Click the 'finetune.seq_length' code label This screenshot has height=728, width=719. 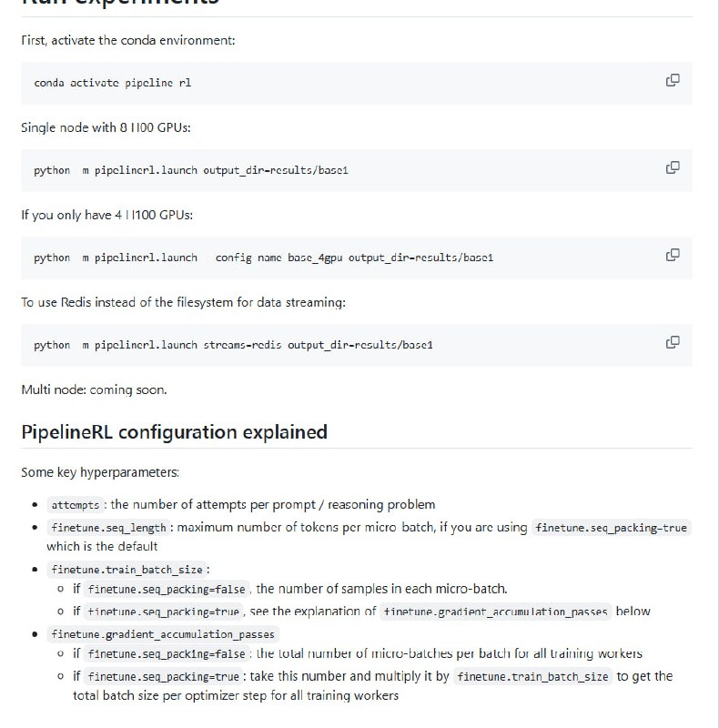[x=109, y=528]
